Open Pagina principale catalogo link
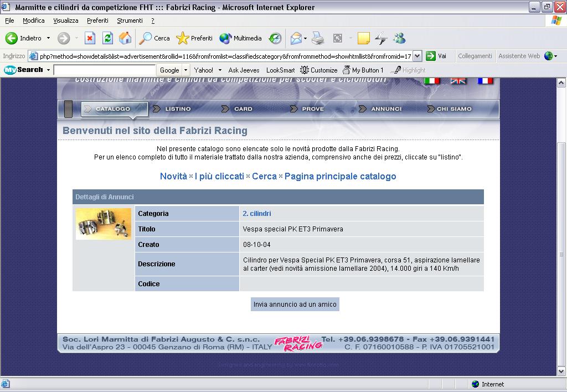567x392 pixels. tap(341, 177)
